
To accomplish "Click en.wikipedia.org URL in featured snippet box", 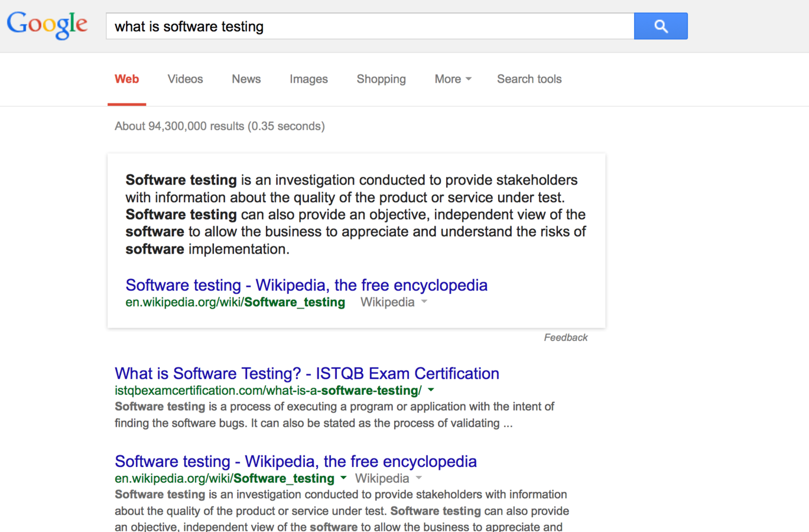I will pyautogui.click(x=235, y=302).
